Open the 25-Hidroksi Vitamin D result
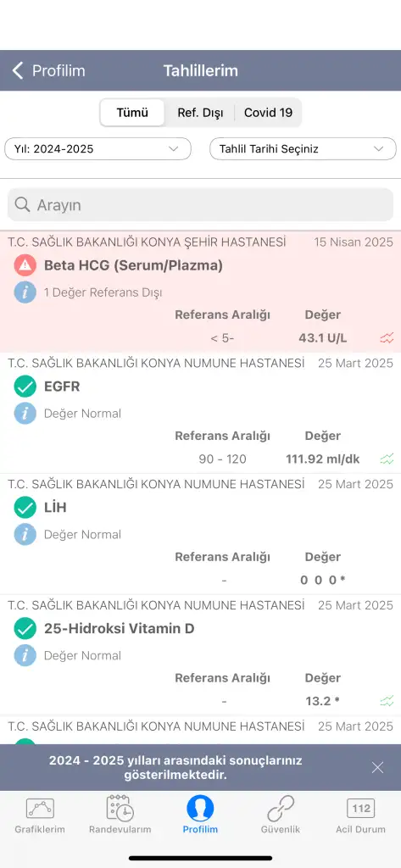401x868 pixels. pyautogui.click(x=200, y=655)
